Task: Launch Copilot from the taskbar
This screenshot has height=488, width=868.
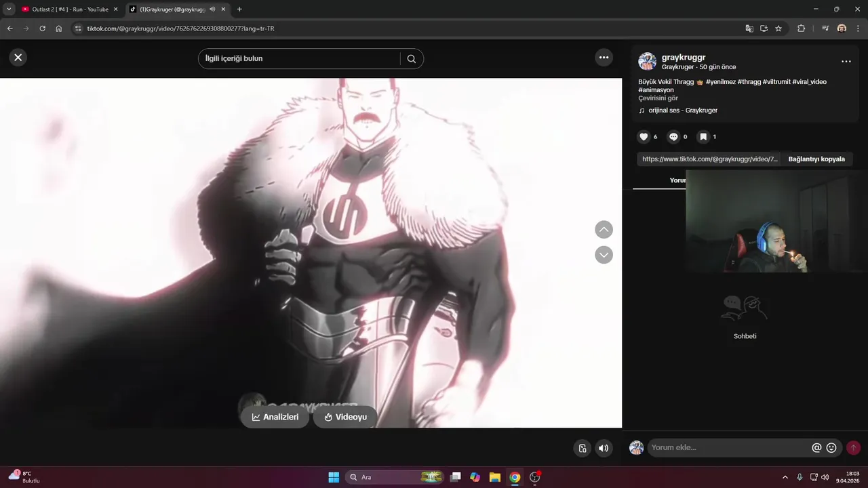Action: pos(475,477)
